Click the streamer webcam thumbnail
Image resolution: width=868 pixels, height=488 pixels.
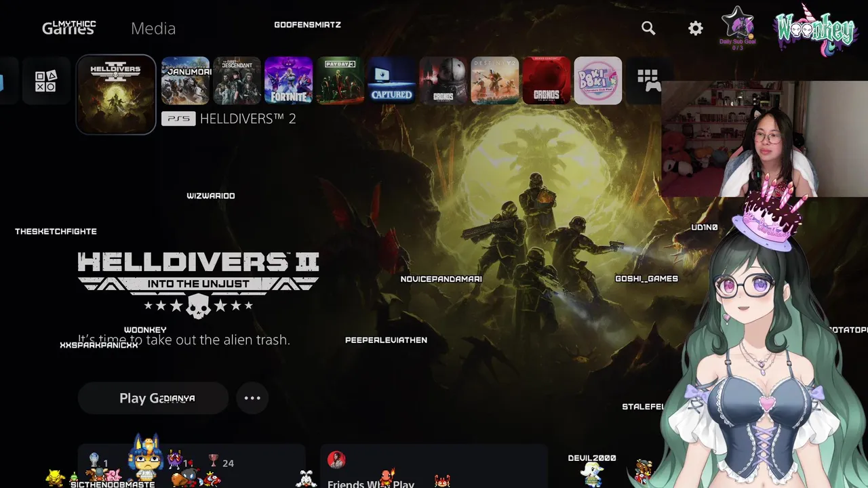[x=764, y=139]
